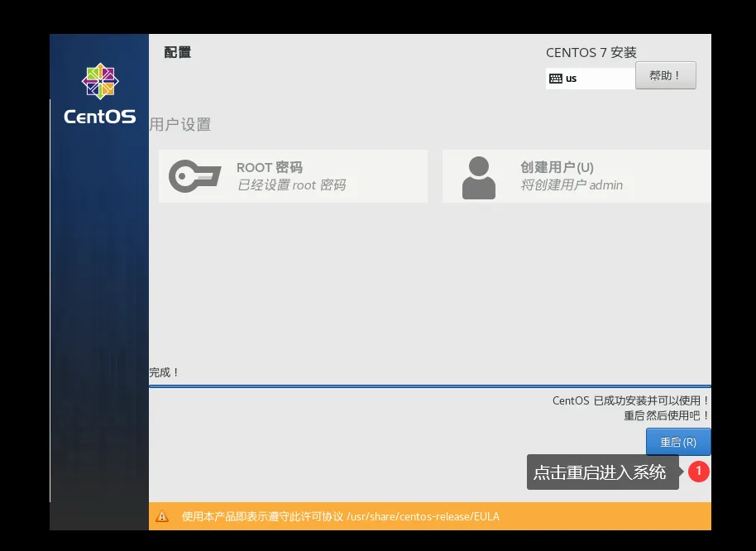Open the 帮助! help button
The image size is (756, 551).
click(x=665, y=75)
